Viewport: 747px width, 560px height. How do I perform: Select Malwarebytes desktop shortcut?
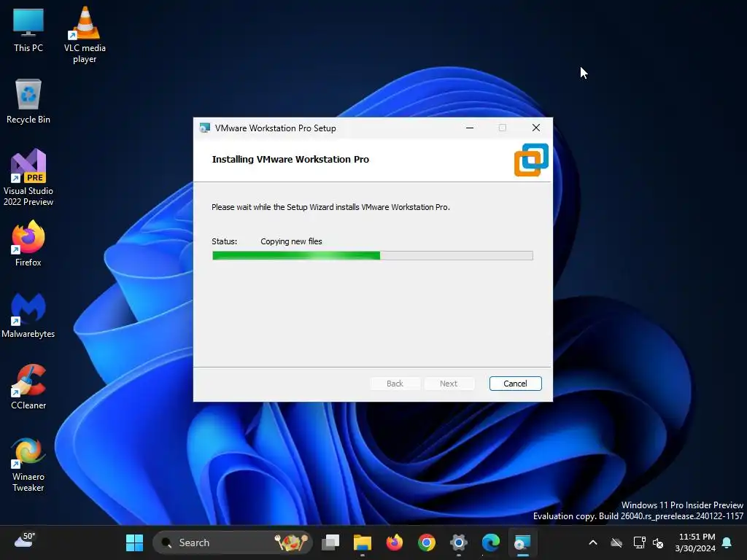click(28, 315)
